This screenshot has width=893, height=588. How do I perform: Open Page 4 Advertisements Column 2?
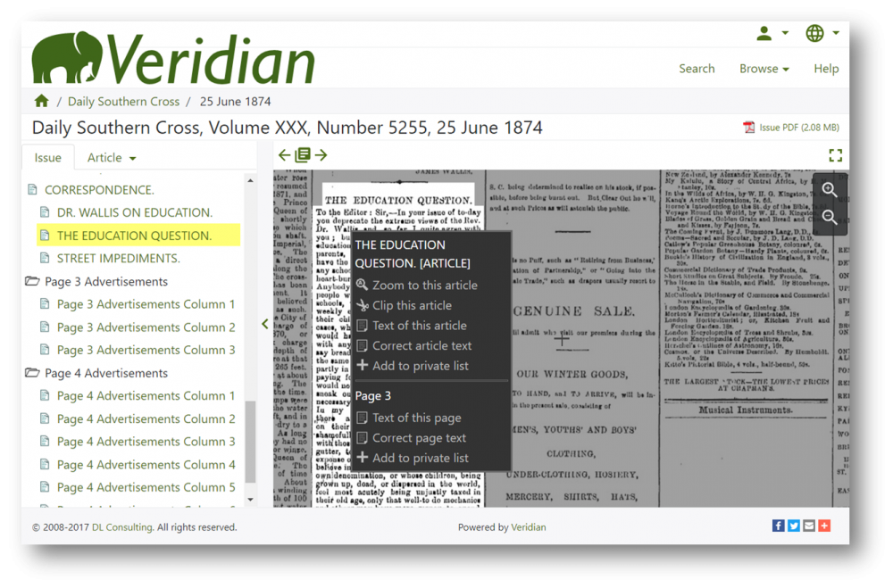(146, 419)
